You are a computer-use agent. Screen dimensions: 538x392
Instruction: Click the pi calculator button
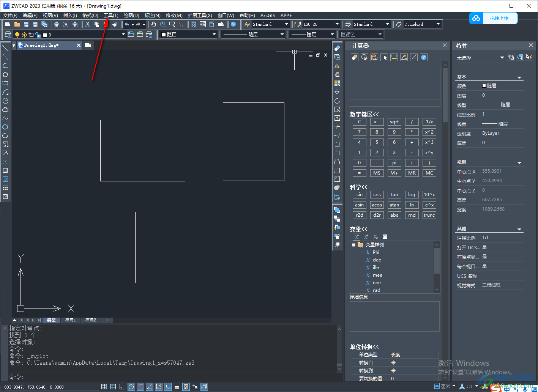point(394,163)
